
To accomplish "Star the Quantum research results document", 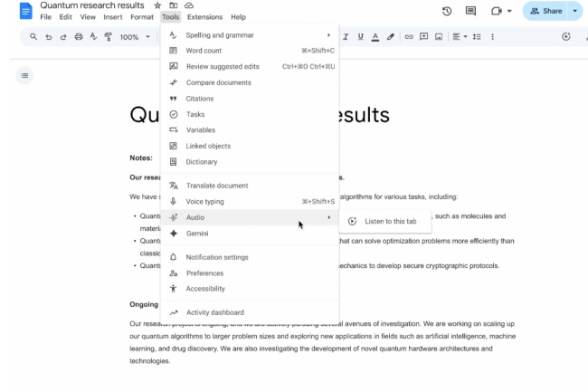I will 157,5.
